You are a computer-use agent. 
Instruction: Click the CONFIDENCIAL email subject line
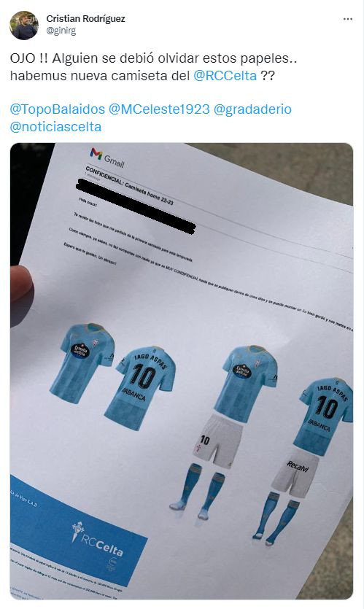point(129,187)
